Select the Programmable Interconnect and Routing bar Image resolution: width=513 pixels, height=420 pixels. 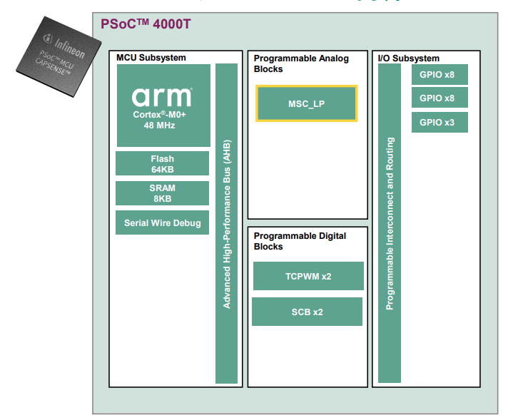pyautogui.click(x=390, y=223)
